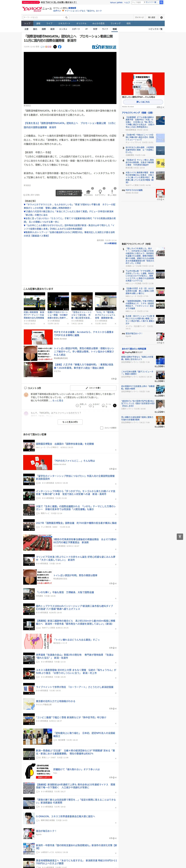
Task: Click the first commenter's avatar
Action: click(x=26, y=395)
